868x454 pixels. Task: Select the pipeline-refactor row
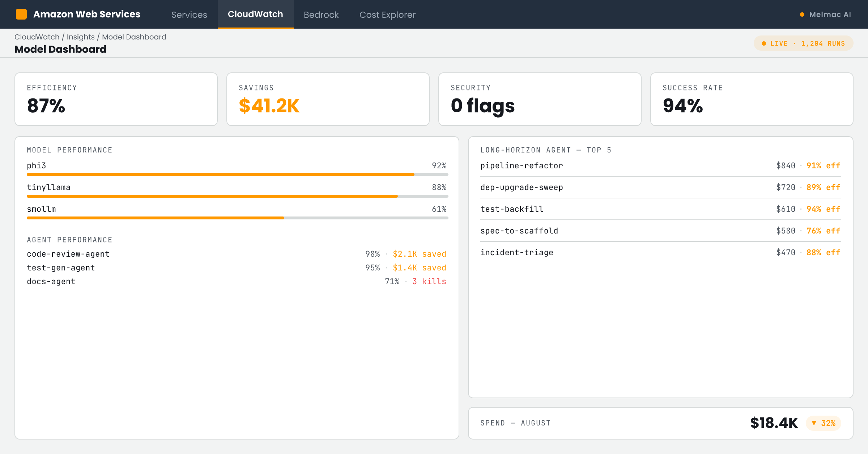coord(660,166)
